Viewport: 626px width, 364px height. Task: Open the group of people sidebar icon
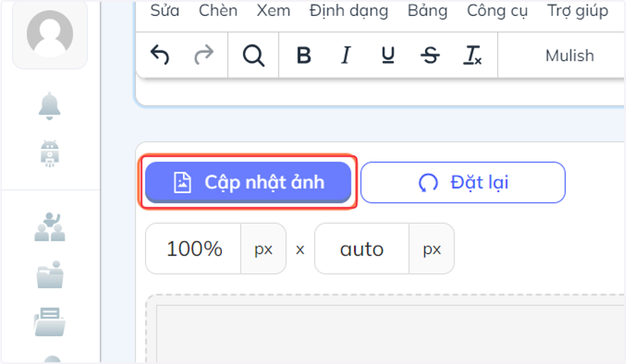(x=50, y=226)
